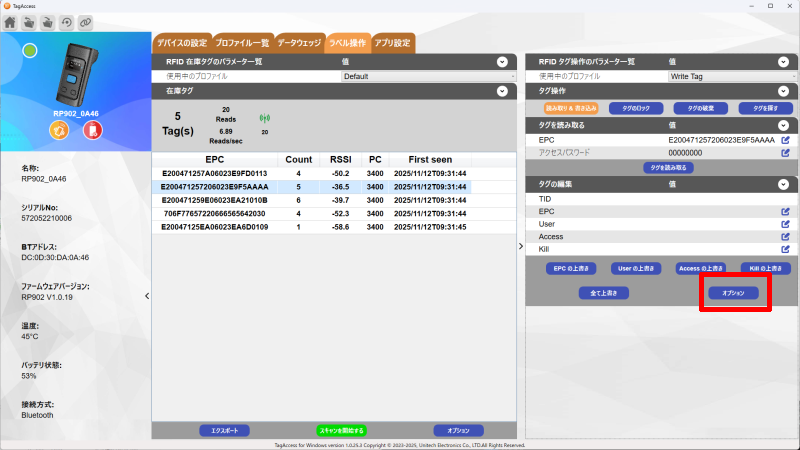The width and height of the screenshot is (800, 450).
Task: Click the orange round button under RP902_0A46
Action: coord(59,131)
